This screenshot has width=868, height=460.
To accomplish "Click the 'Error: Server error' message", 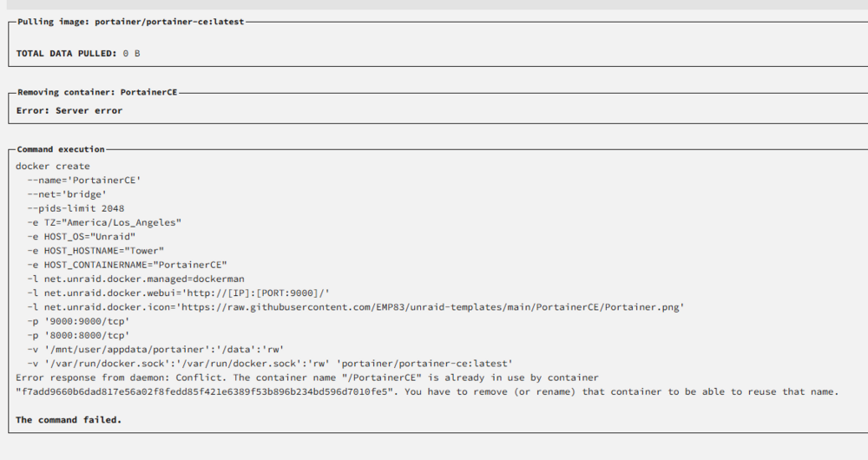I will [x=69, y=110].
